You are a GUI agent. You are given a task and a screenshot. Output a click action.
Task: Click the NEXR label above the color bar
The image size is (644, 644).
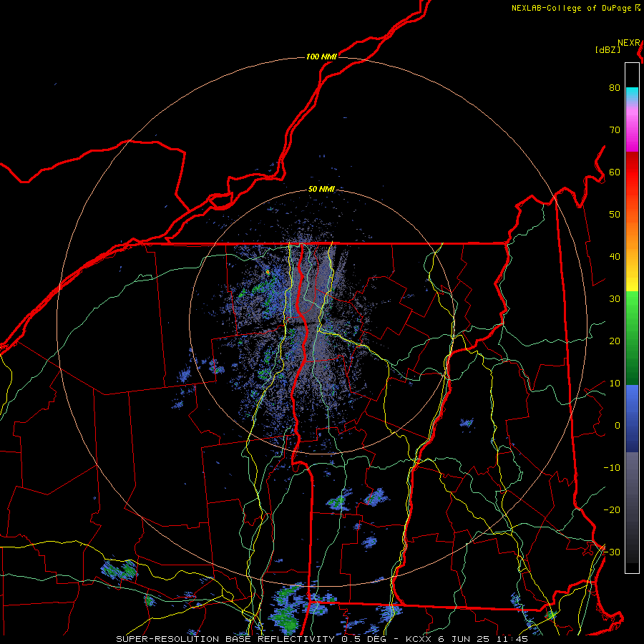click(629, 43)
